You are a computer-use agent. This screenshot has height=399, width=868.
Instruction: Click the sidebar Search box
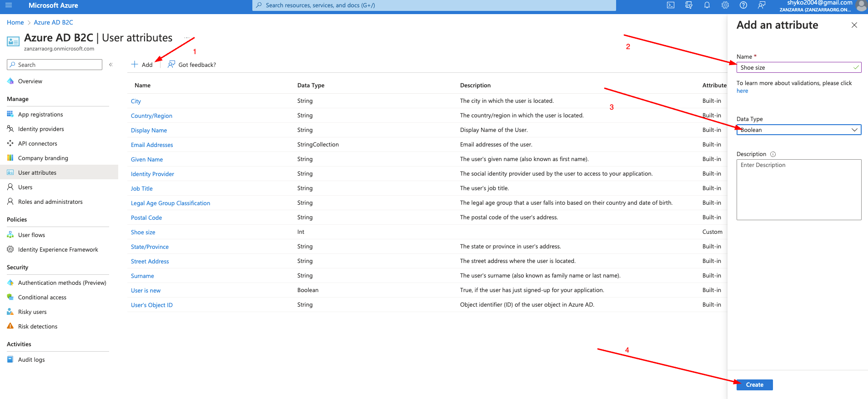[55, 65]
